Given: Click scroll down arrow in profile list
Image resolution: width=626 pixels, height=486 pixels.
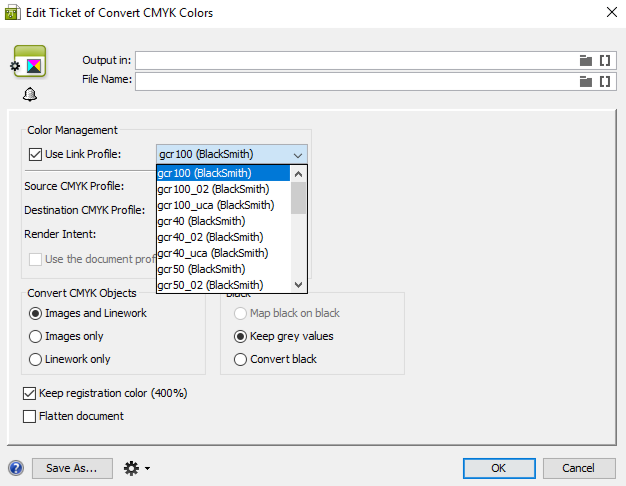Looking at the screenshot, I should pyautogui.click(x=298, y=285).
